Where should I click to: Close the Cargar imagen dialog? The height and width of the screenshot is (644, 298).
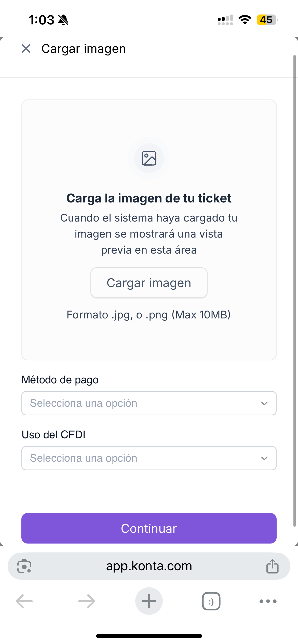(26, 48)
